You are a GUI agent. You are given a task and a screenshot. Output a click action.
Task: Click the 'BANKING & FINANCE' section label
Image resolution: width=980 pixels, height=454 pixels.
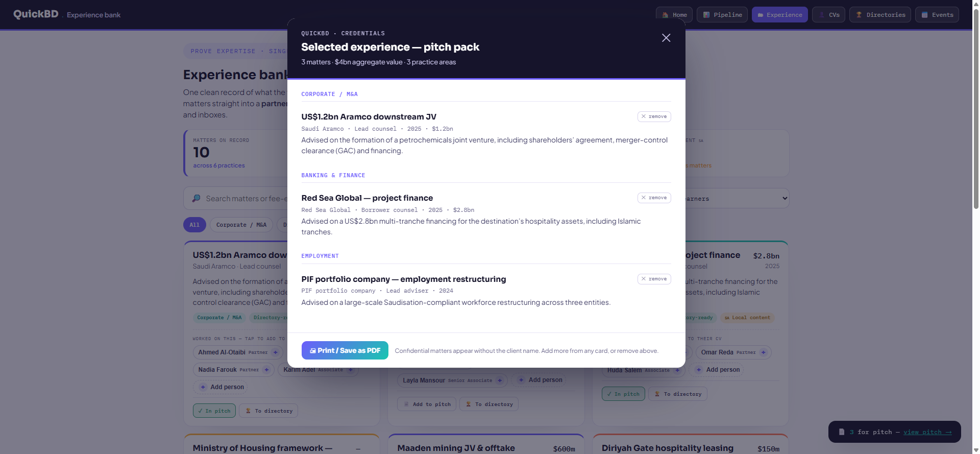point(333,175)
